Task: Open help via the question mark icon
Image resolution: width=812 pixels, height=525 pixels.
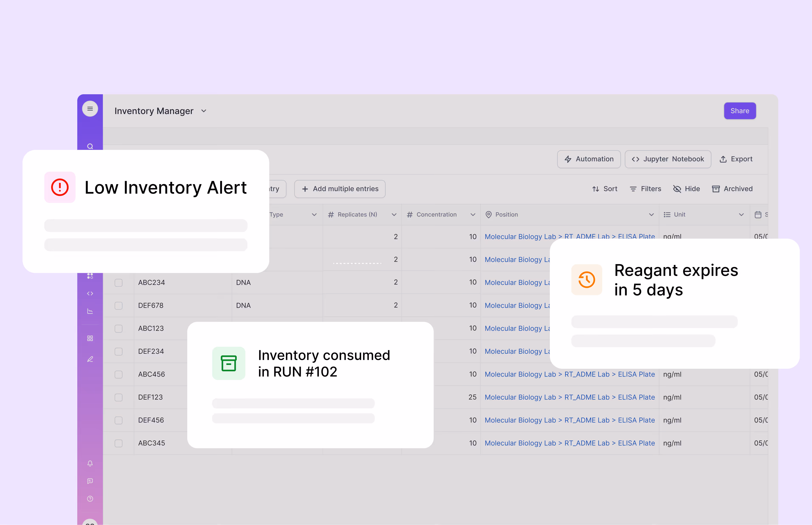Action: pyautogui.click(x=90, y=498)
